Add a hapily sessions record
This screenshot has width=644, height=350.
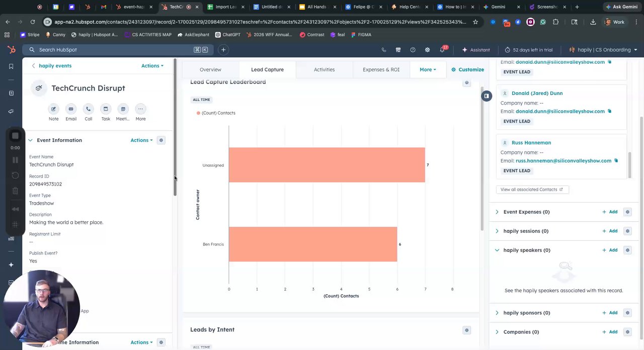coord(610,231)
